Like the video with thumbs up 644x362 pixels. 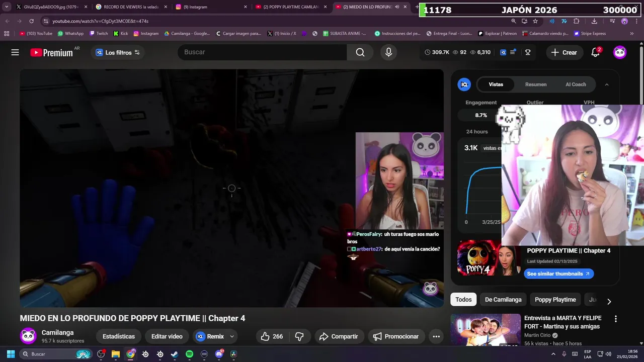pos(272,336)
